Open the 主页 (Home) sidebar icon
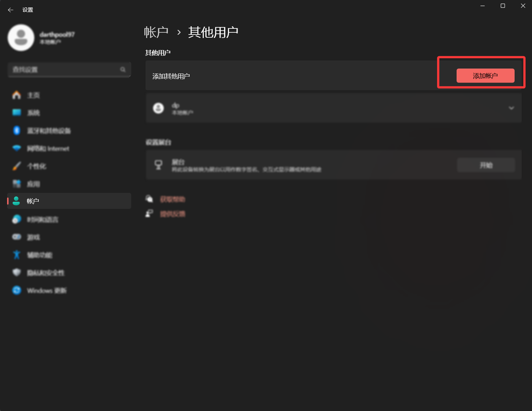The height and width of the screenshot is (411, 532). coord(16,95)
